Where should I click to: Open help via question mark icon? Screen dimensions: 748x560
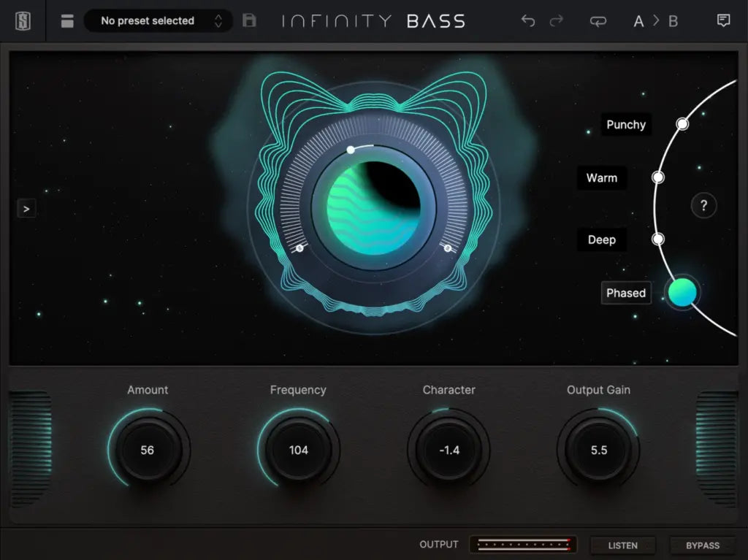coord(703,206)
